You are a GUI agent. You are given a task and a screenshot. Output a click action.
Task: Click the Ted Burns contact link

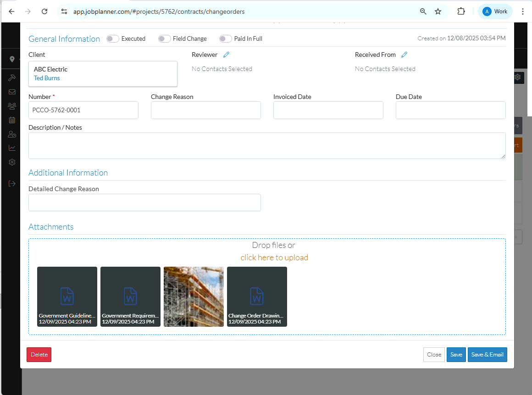(x=47, y=78)
